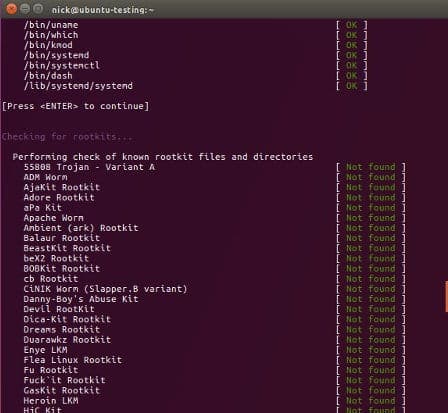
Task: Click the Ambient (ark) Rootkit entry
Action: (x=81, y=228)
